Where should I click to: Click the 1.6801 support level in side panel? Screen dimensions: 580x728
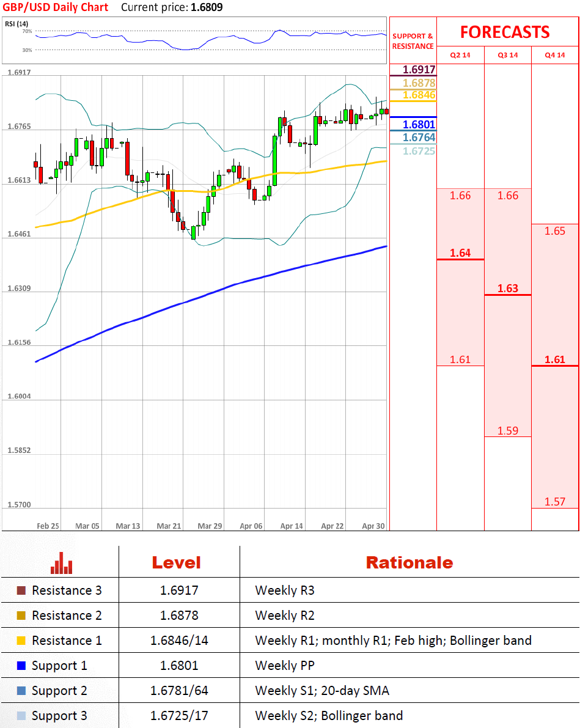[x=419, y=125]
